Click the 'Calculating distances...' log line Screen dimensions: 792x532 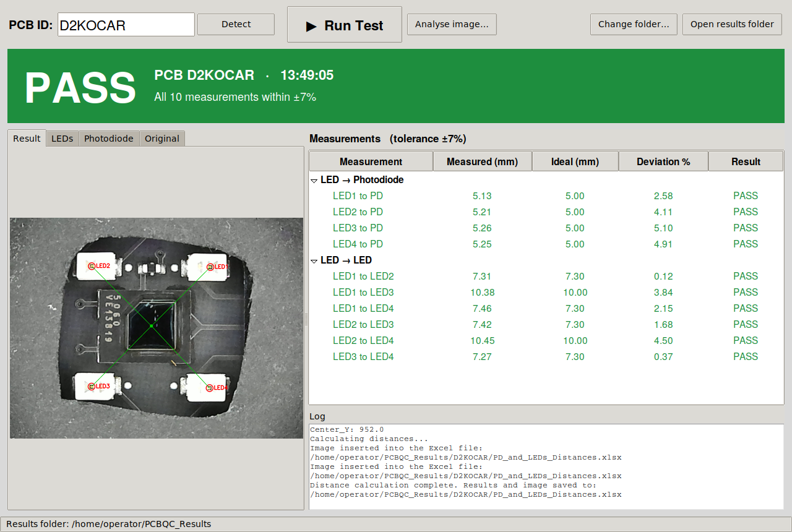(x=368, y=439)
